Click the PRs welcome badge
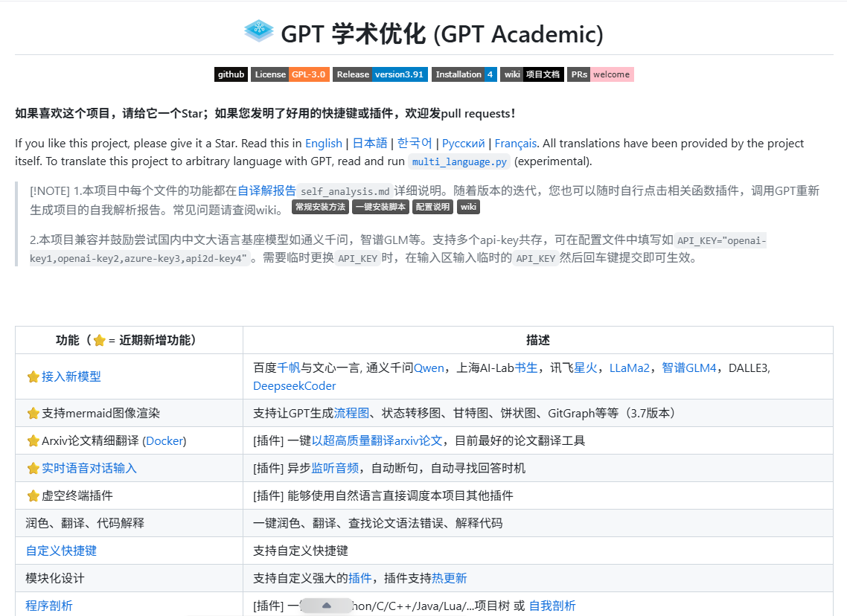 601,74
